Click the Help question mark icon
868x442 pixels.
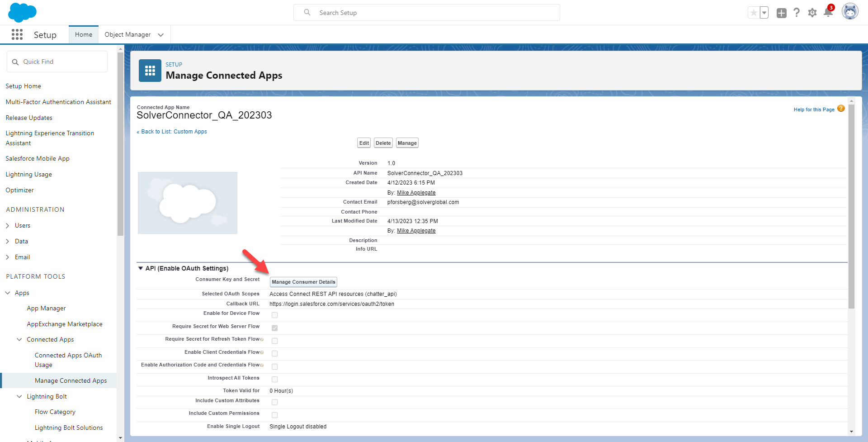[x=797, y=13]
